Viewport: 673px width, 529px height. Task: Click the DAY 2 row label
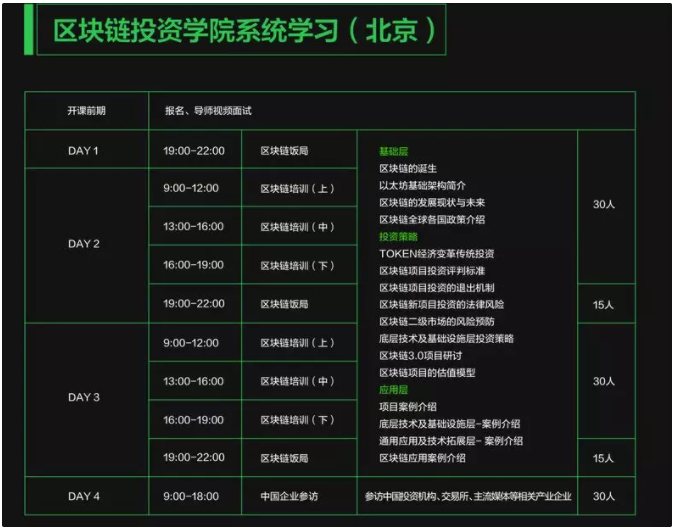point(84,244)
